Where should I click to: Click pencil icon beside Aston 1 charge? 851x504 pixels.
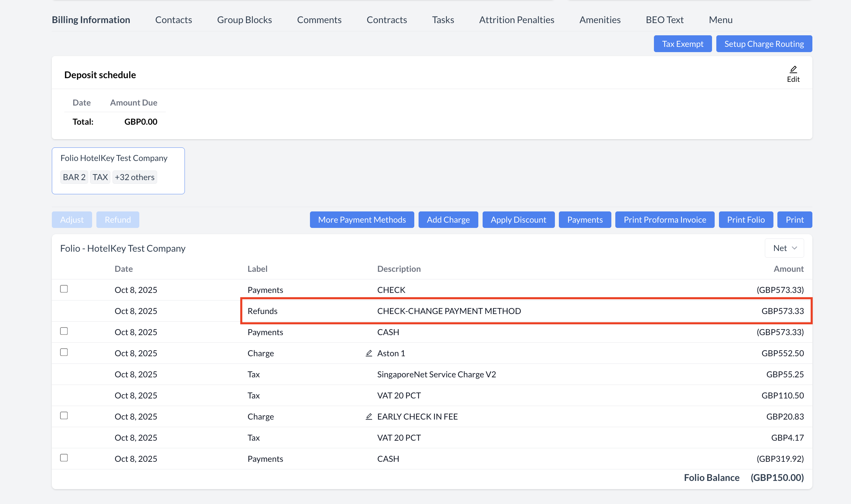(369, 353)
